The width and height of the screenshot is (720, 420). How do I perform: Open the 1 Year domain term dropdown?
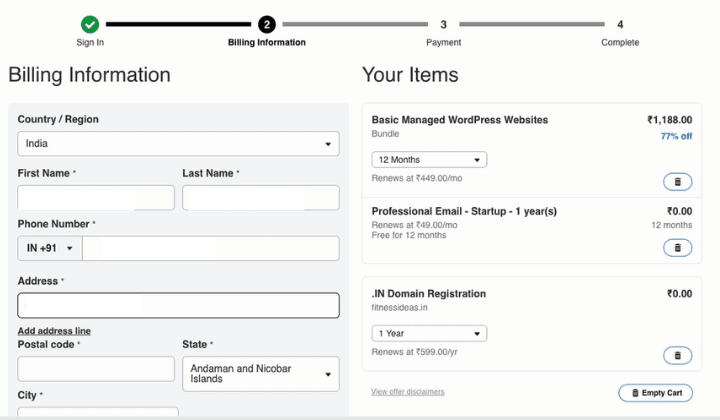tap(429, 334)
